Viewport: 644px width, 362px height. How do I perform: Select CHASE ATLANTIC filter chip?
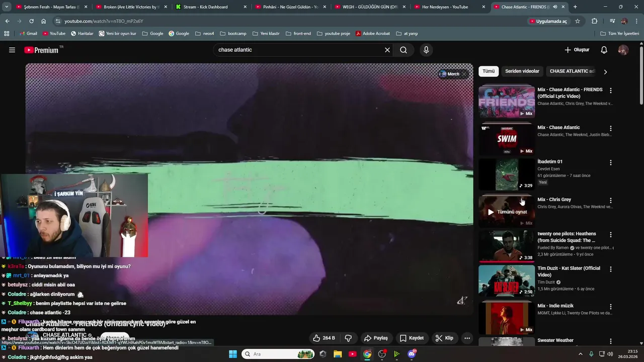tap(572, 71)
